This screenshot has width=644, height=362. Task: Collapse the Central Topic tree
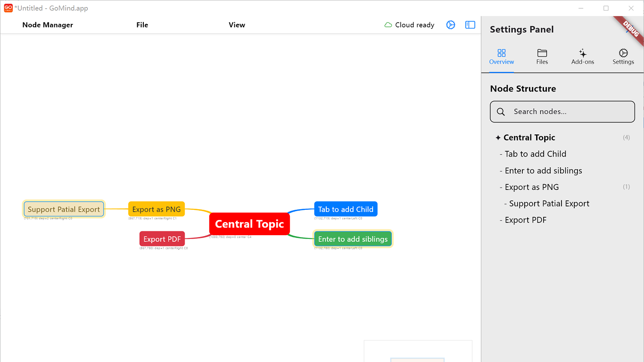[x=498, y=137]
